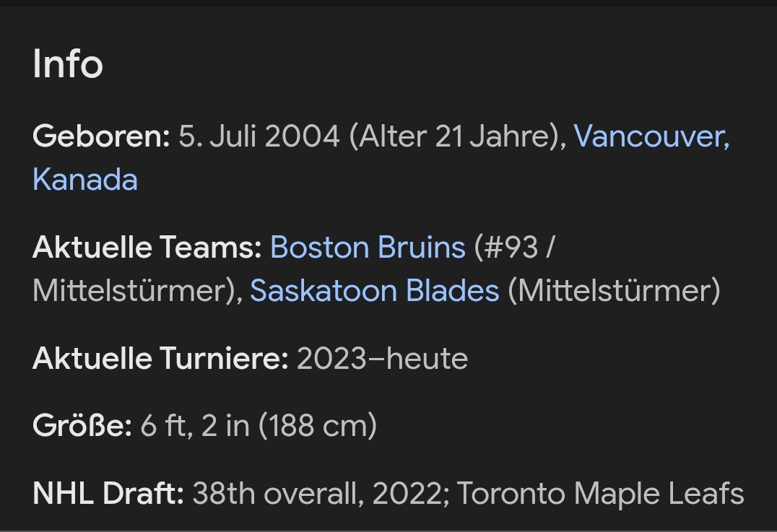Click the Info heading
Viewport: 777px width, 532px height.
[x=68, y=64]
